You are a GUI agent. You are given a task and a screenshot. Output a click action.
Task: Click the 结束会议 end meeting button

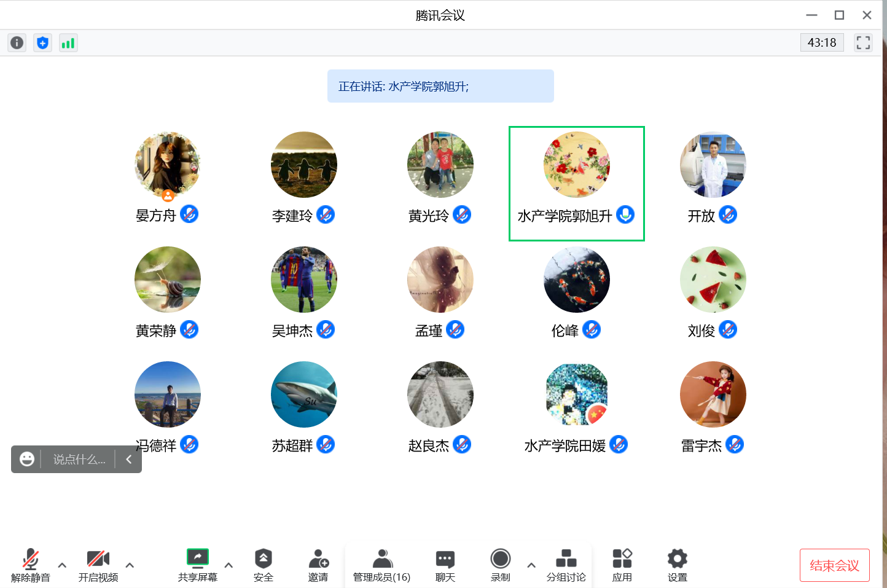834,565
